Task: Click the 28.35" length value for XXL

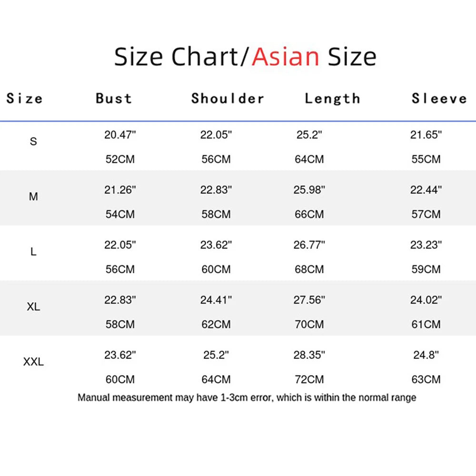Action: 309,355
